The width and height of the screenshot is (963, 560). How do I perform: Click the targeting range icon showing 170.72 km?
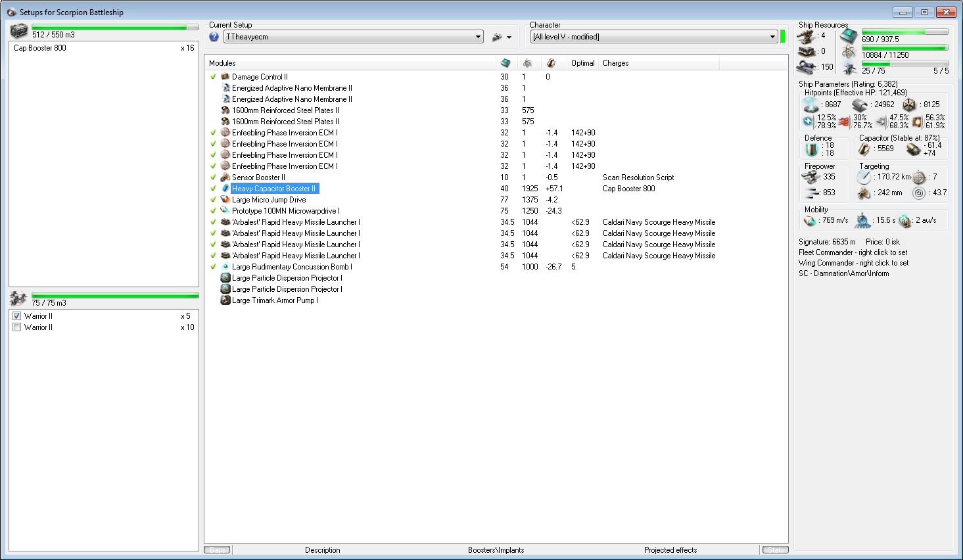(864, 177)
